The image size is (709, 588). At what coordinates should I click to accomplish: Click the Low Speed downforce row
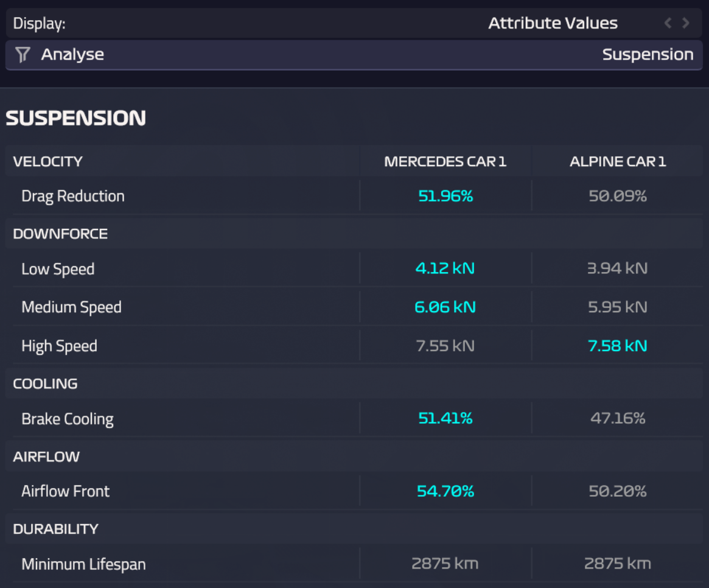[58, 269]
